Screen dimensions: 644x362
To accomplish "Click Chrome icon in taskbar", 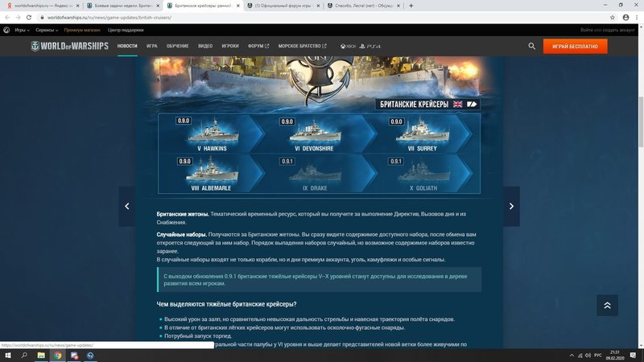I will click(57, 356).
